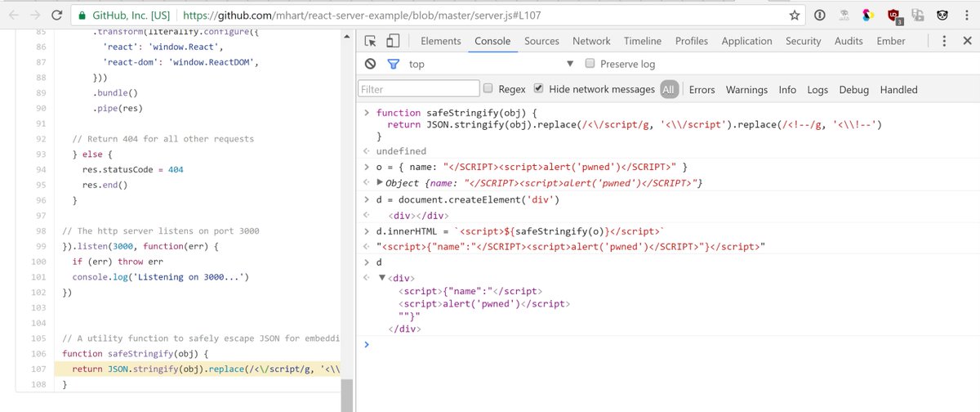
Task: Open the uBlock Origin shield extension
Action: point(894,16)
